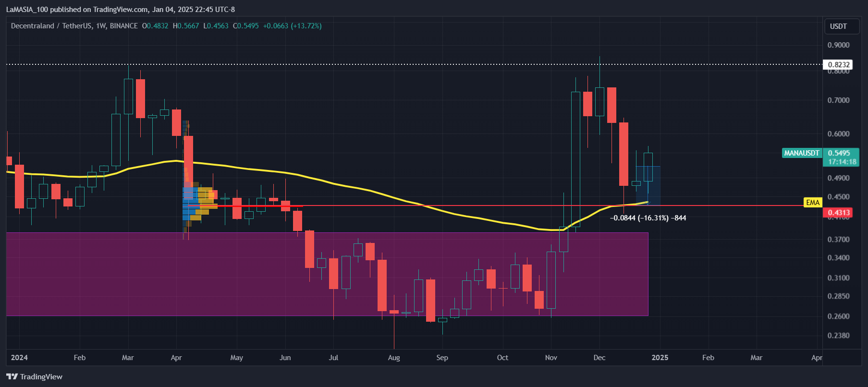Click the Oct time axis label

tap(502, 358)
